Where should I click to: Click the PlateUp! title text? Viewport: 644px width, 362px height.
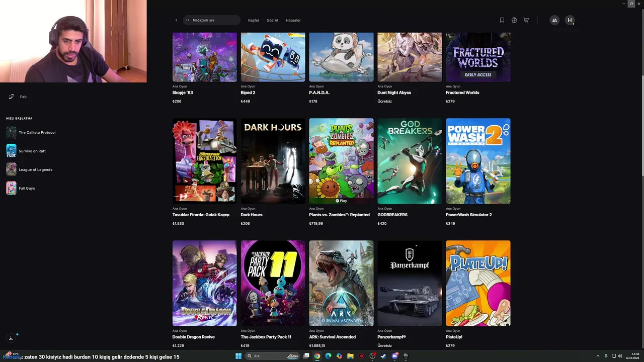[x=454, y=337]
